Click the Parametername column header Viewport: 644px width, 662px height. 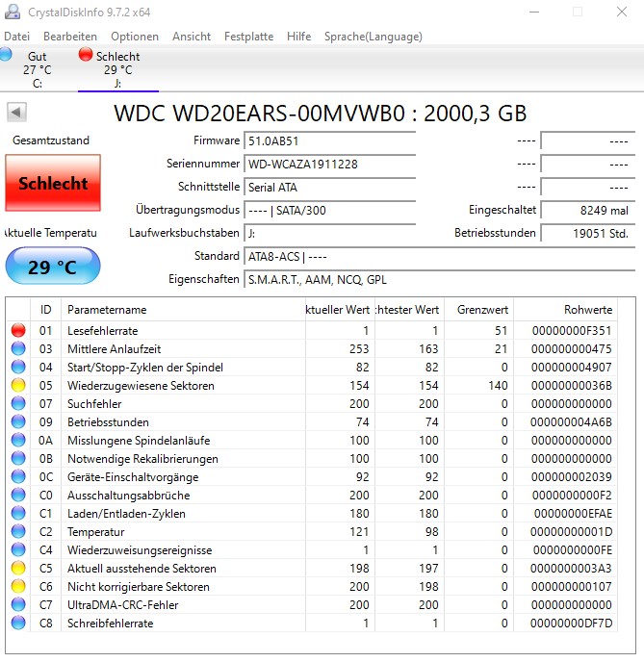(x=183, y=310)
